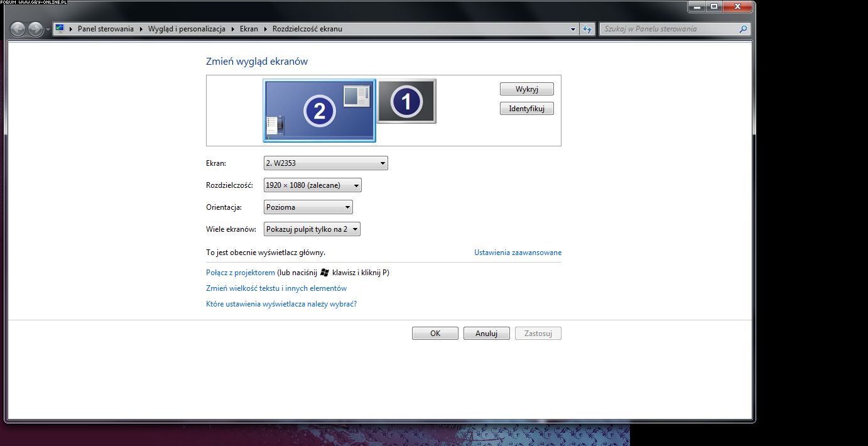
Task: Select monitor 2 thumbnail
Action: 319,111
